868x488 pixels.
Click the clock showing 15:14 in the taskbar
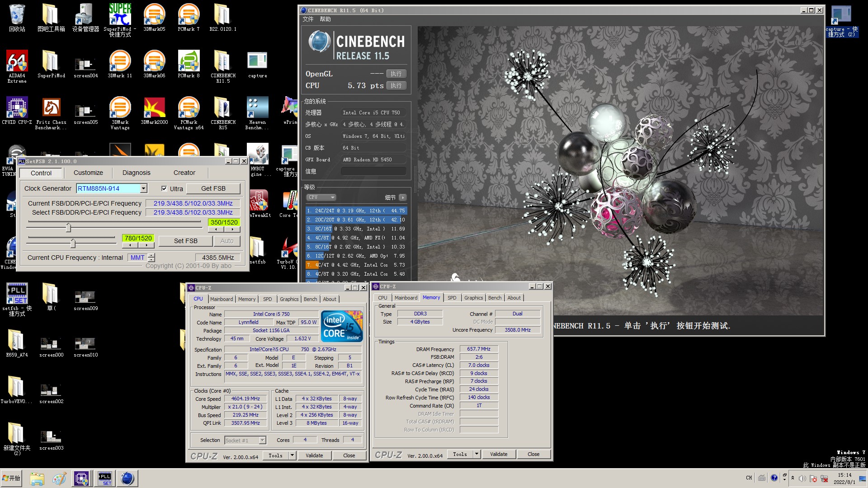(x=844, y=478)
